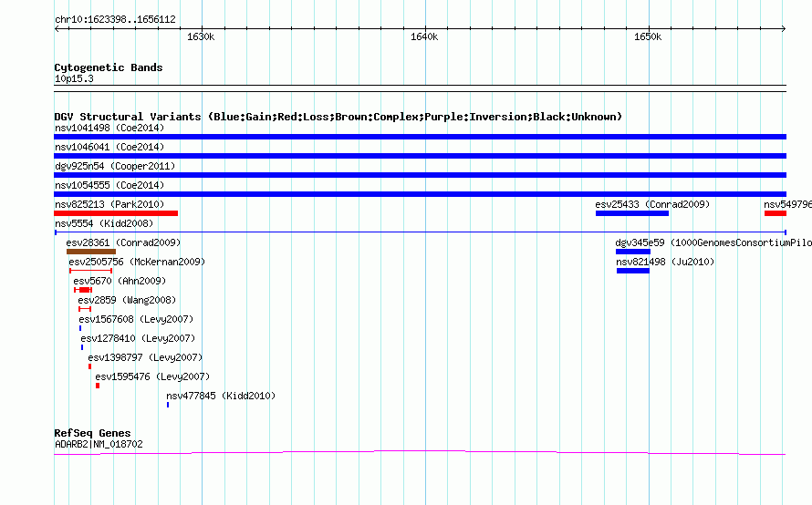Open the esv2505756 (McKernan2009) red bracket feature
The width and height of the screenshot is (812, 505).
[x=90, y=271]
